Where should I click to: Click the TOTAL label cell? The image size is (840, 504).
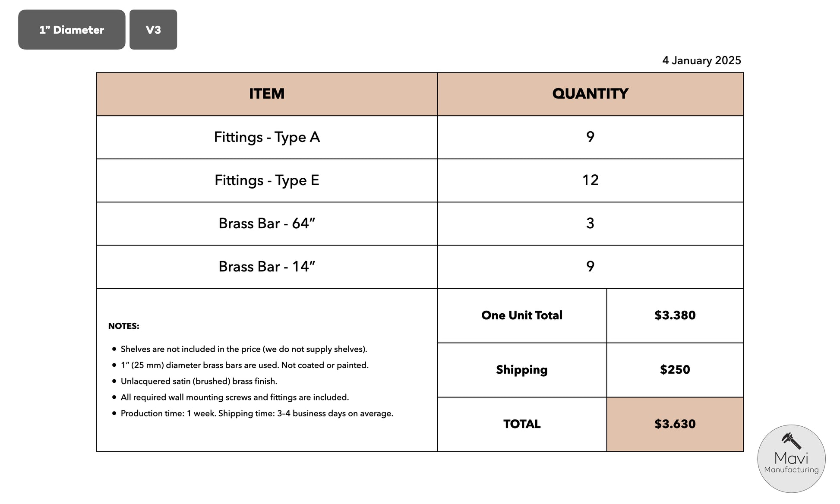[521, 424]
